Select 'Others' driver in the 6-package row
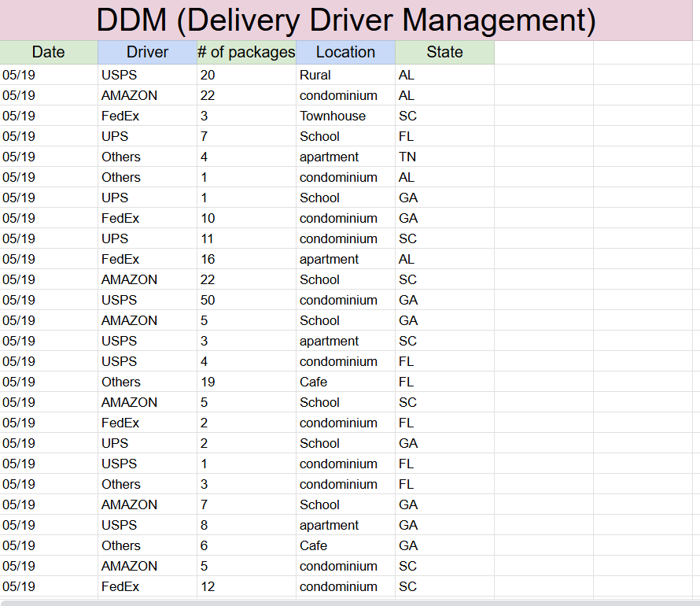Viewport: 700px width, 606px height. click(147, 545)
